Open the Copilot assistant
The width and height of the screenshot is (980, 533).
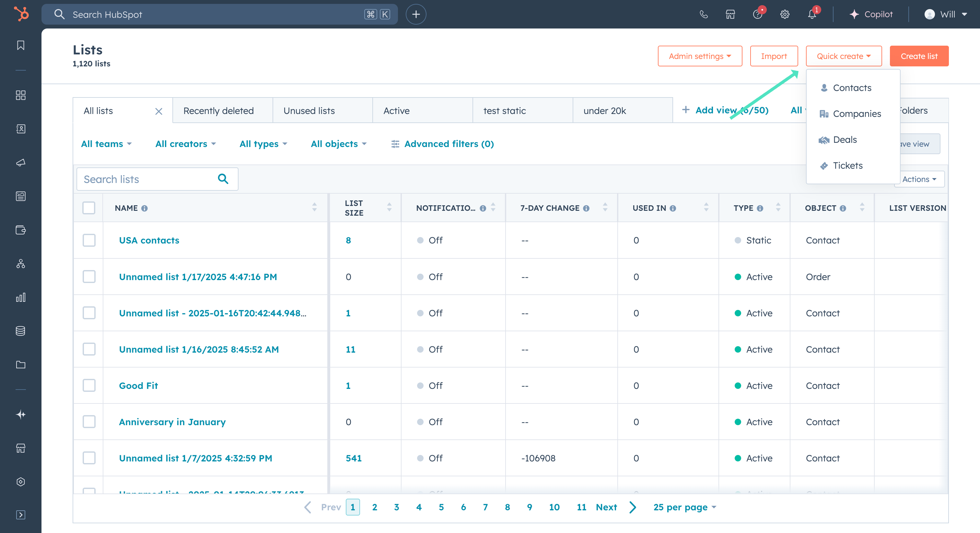(870, 15)
